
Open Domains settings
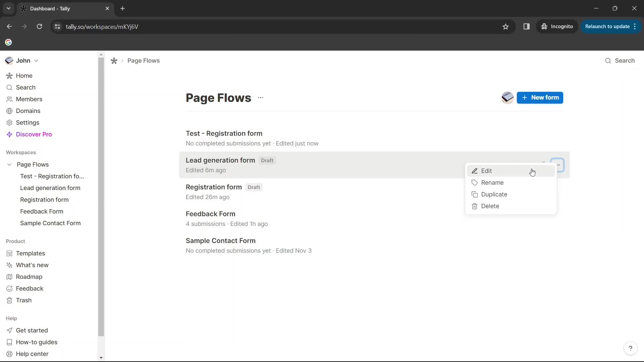click(x=28, y=111)
